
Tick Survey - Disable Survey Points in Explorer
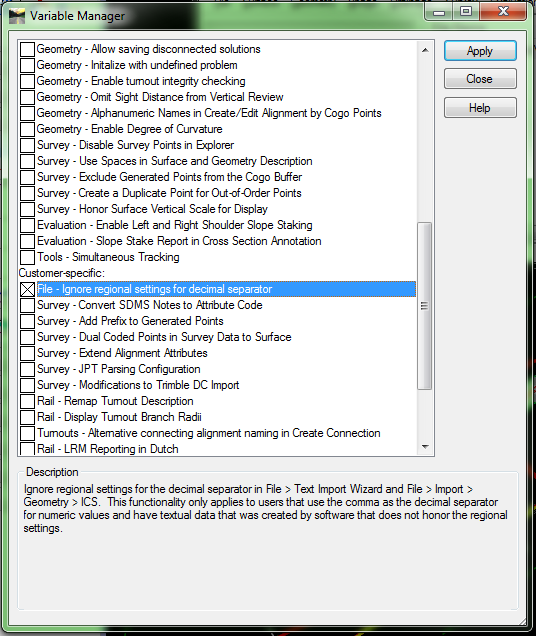coord(27,145)
